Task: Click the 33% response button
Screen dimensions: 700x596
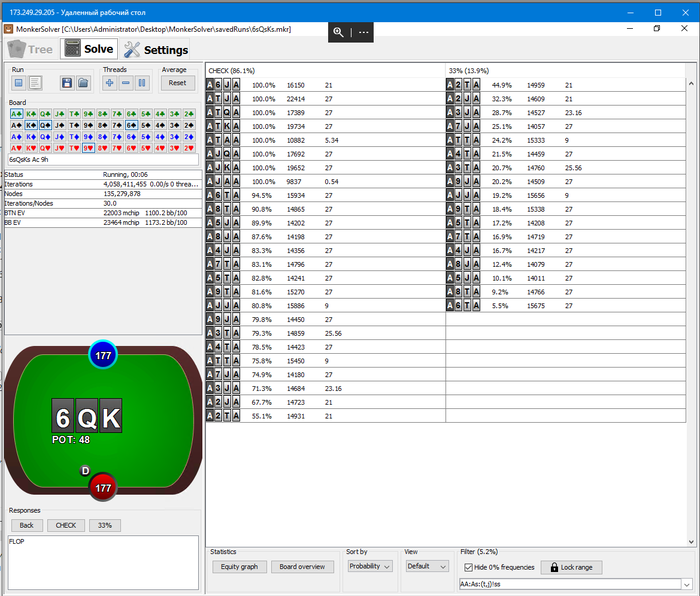Action: tap(104, 525)
